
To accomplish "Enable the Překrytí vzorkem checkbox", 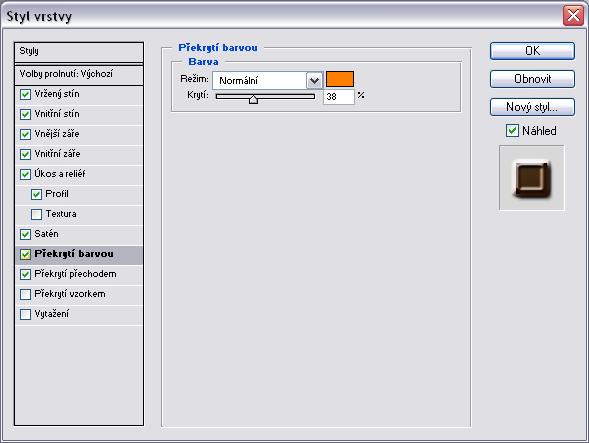I will [x=25, y=294].
